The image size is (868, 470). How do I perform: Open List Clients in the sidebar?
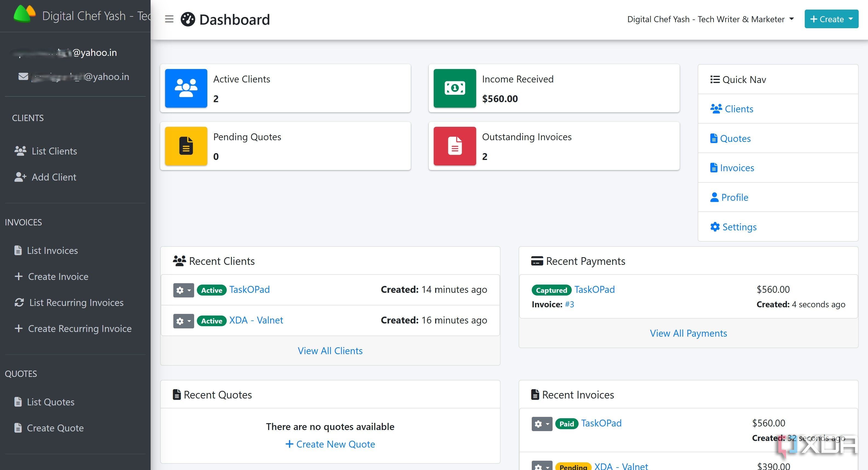click(x=45, y=151)
